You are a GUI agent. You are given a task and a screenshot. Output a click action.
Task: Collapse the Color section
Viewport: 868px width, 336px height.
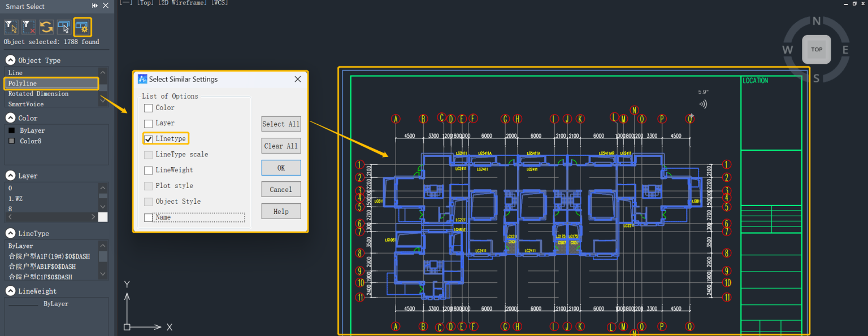click(x=10, y=117)
